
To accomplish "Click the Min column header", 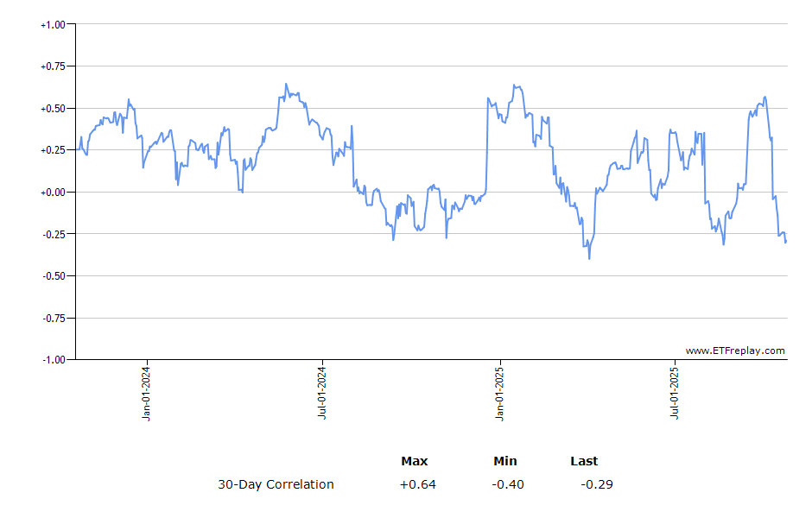I will (x=505, y=461).
